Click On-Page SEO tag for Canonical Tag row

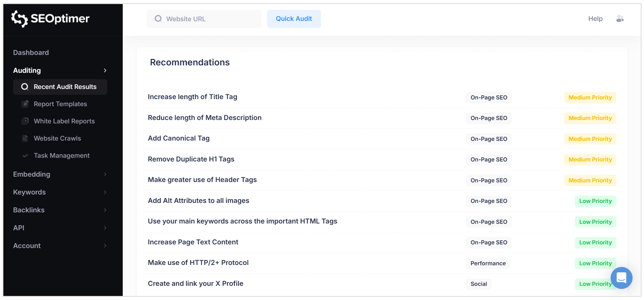pyautogui.click(x=489, y=139)
